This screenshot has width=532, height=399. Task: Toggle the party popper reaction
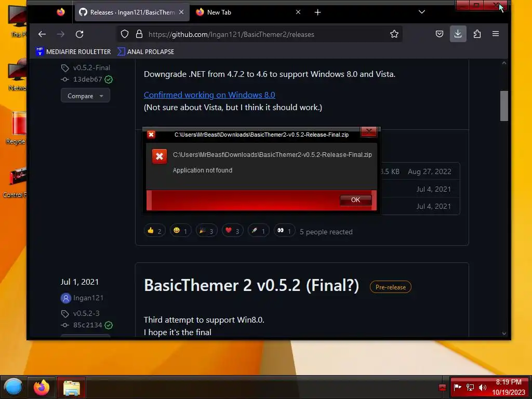(206, 231)
